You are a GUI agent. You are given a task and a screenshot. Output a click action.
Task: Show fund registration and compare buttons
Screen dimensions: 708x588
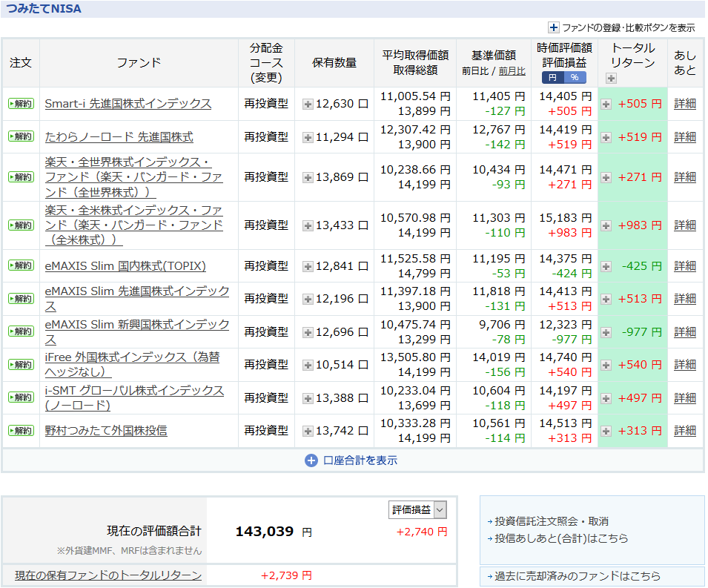tap(621, 27)
